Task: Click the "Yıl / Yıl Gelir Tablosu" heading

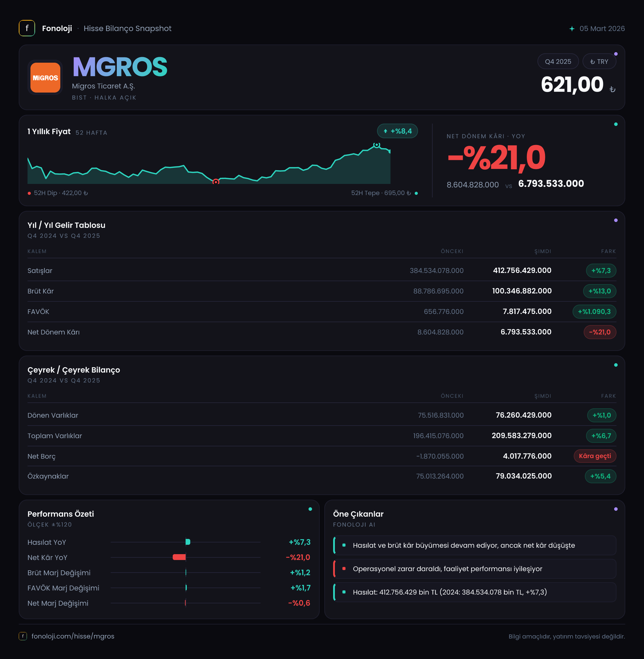Action: pyautogui.click(x=66, y=225)
